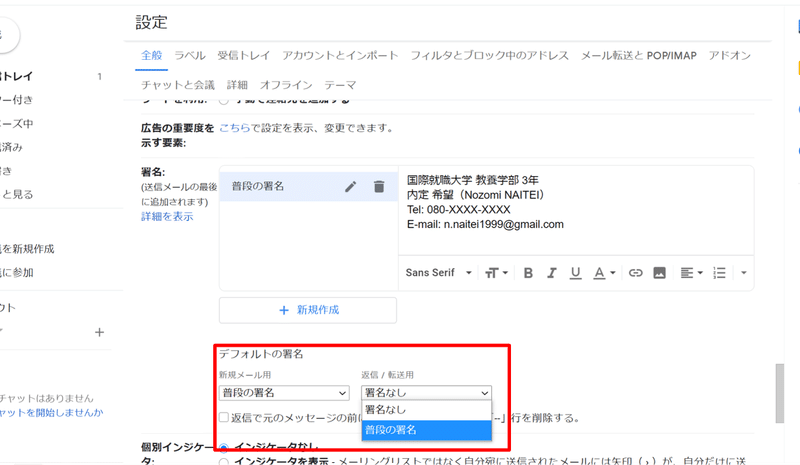The height and width of the screenshot is (465, 800).
Task: Open the 新規メール用 signature dropdown
Action: pyautogui.click(x=284, y=393)
